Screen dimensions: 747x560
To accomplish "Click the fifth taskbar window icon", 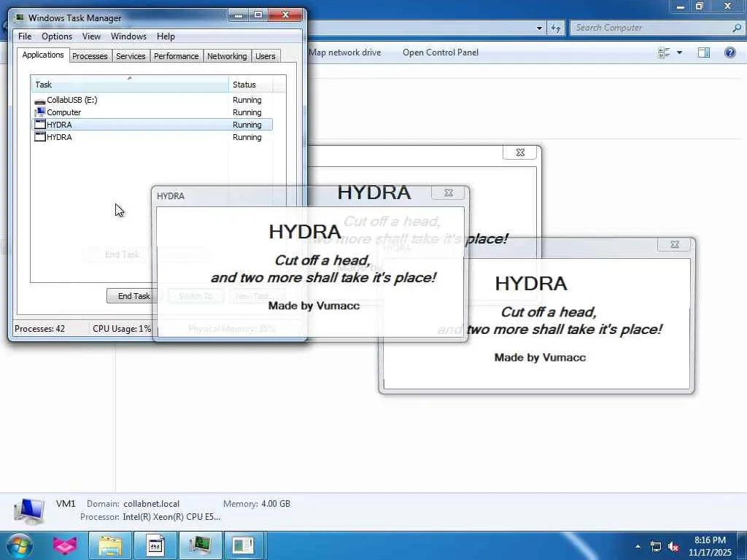I will pos(244,545).
